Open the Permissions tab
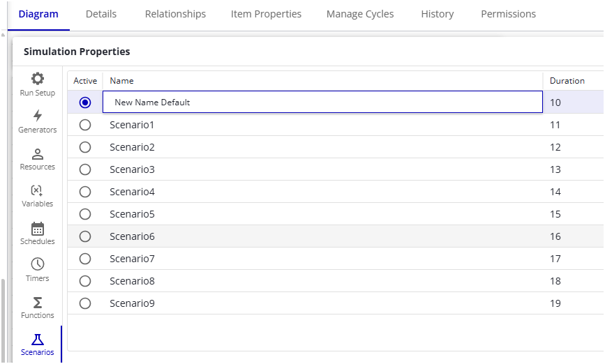605x364 pixels. (x=508, y=14)
